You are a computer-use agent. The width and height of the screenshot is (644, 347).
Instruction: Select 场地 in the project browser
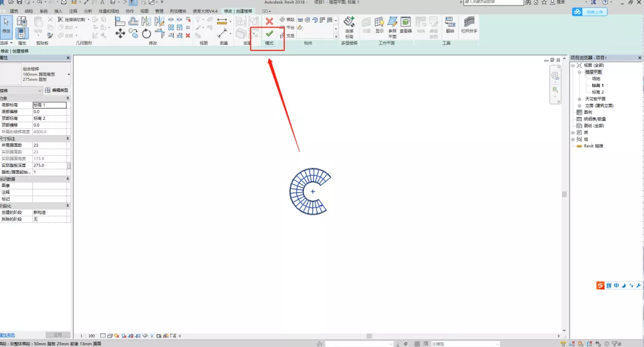coord(596,79)
